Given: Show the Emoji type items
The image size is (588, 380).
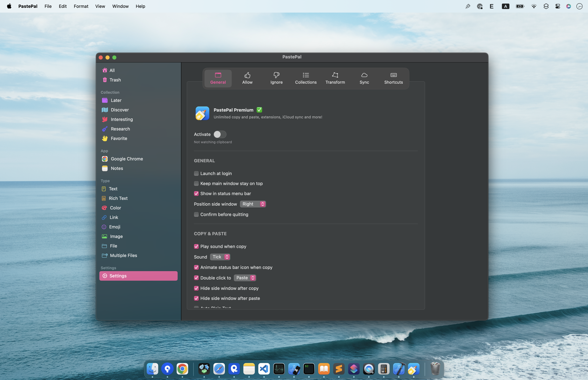Looking at the screenshot, I should coord(115,227).
